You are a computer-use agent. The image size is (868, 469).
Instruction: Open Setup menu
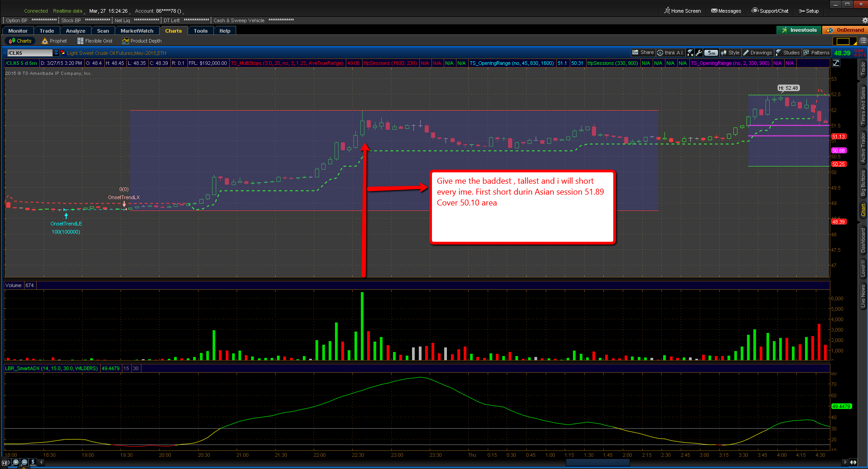pyautogui.click(x=809, y=11)
